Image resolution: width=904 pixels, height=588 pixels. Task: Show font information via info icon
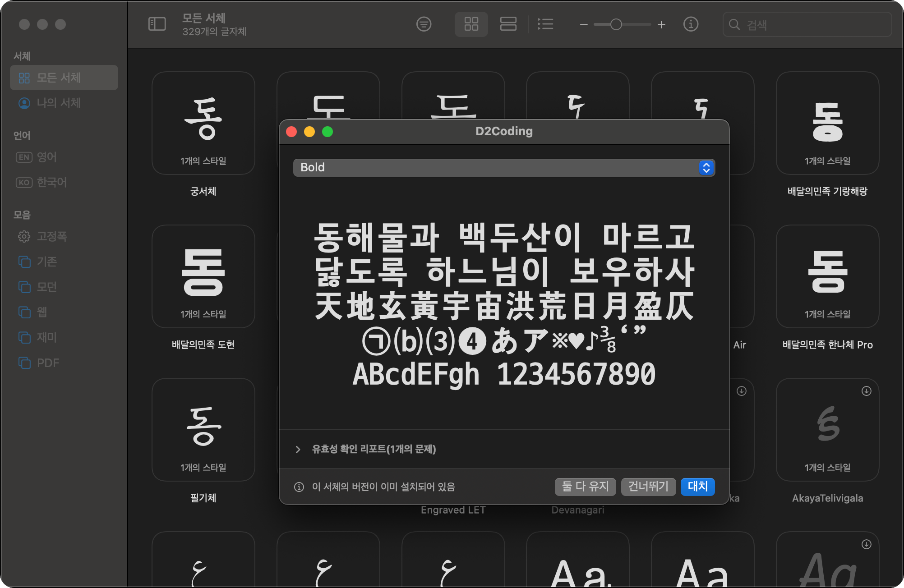[691, 24]
